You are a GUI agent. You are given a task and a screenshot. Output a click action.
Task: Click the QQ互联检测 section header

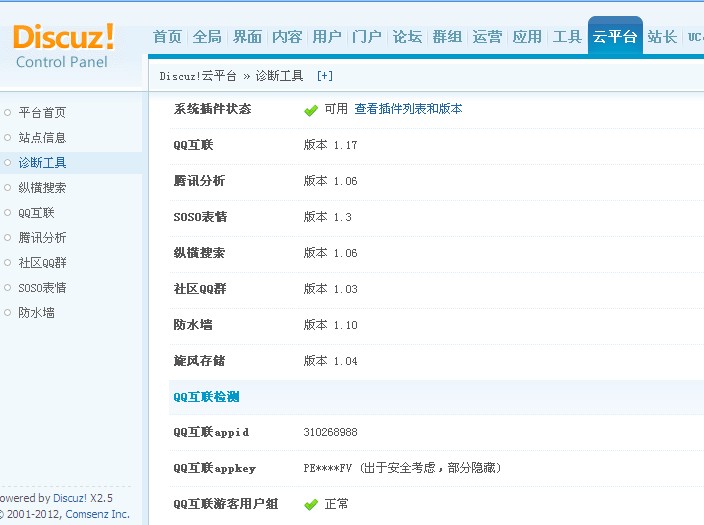click(x=206, y=397)
